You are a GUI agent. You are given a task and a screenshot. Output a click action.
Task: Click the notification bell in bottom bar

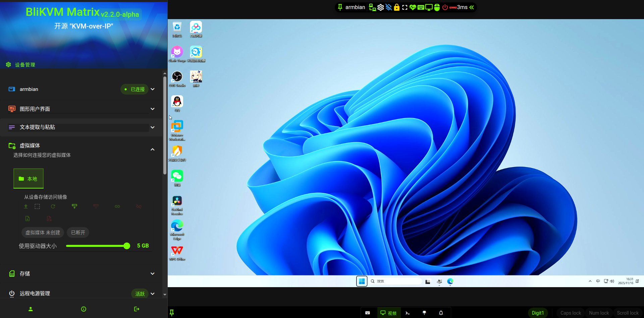[x=441, y=313]
